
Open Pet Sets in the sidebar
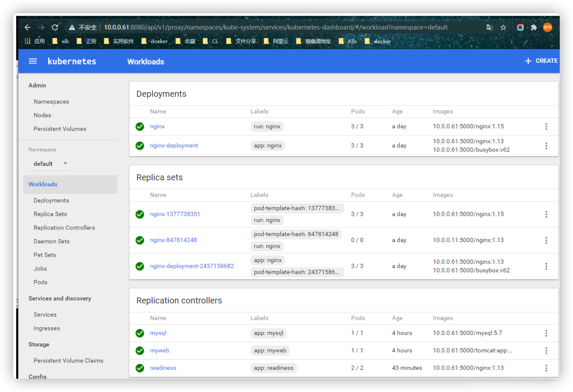(x=45, y=255)
